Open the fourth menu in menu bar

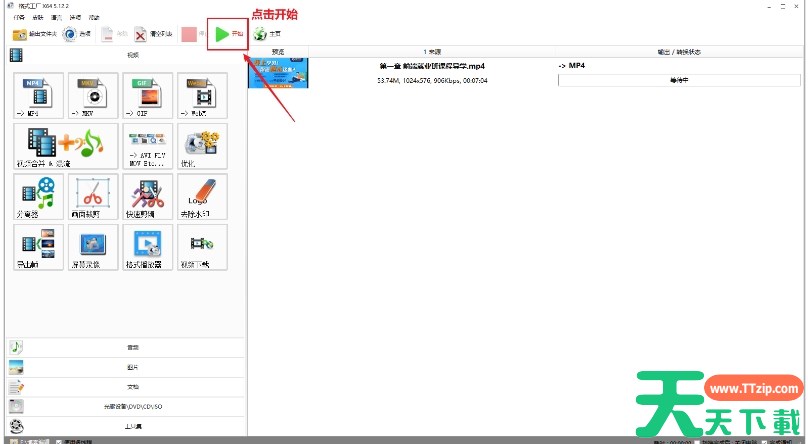coord(75,18)
